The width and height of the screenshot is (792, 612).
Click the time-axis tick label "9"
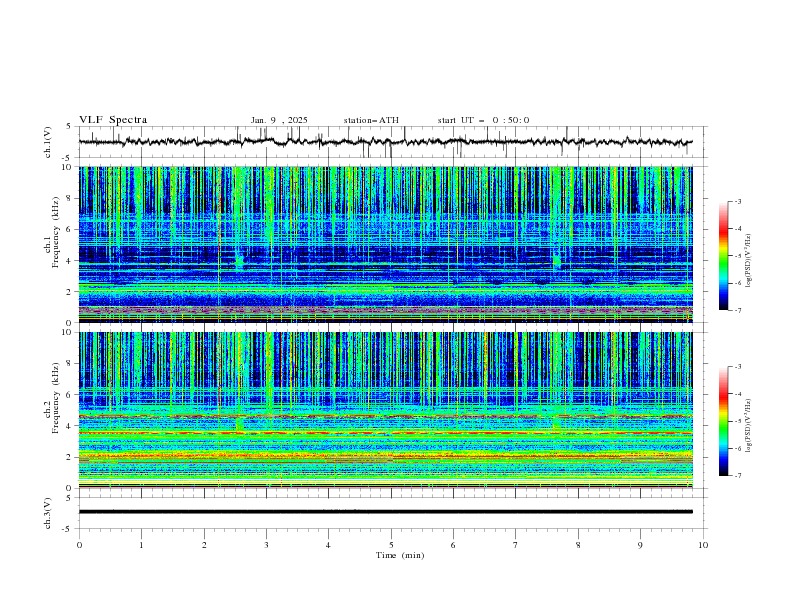(640, 545)
